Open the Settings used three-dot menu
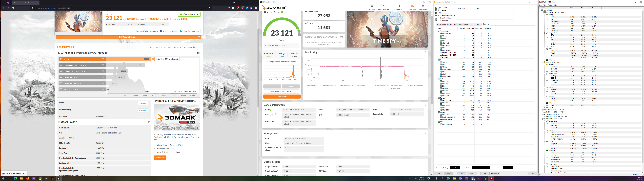 pos(425,133)
